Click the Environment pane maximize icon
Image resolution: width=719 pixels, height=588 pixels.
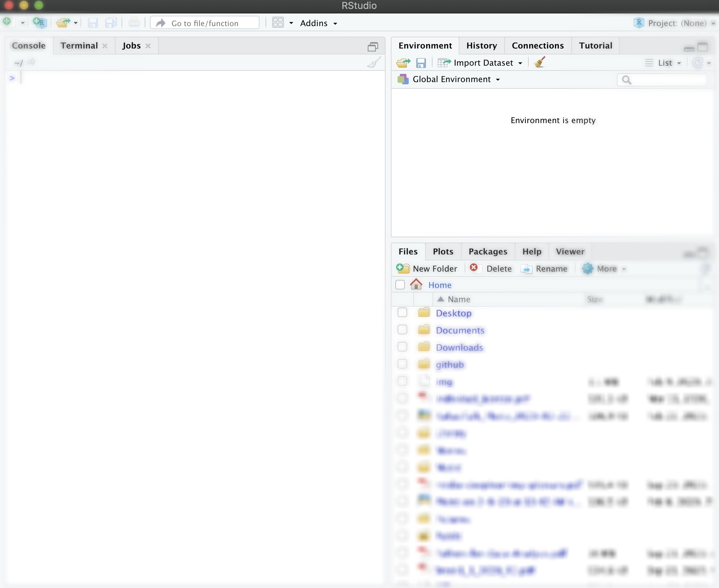tap(703, 47)
